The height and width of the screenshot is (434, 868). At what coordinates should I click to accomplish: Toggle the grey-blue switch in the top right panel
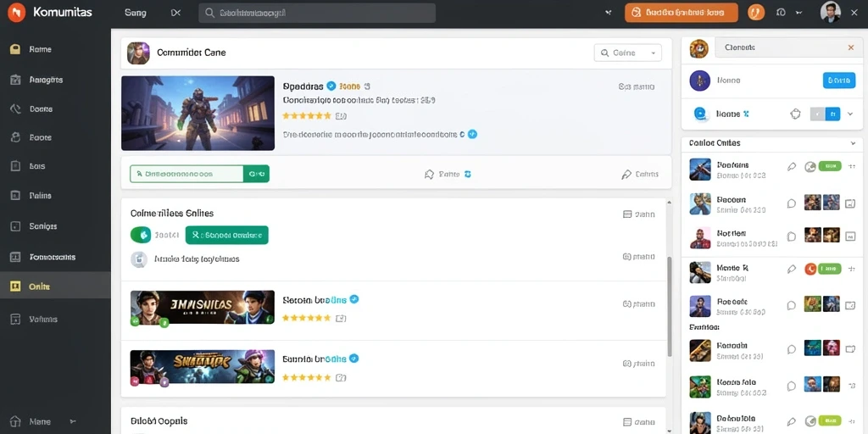point(825,114)
